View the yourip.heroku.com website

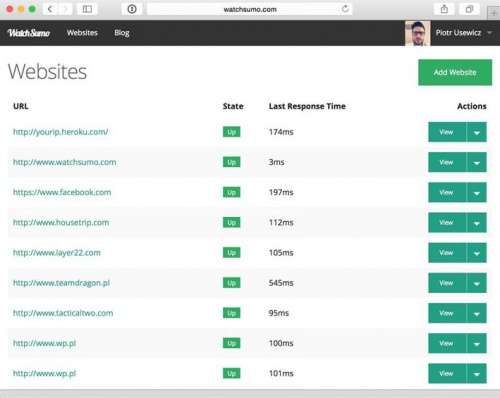point(447,132)
